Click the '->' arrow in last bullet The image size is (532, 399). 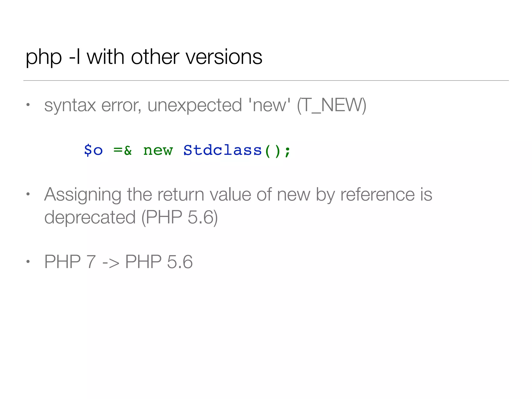click(x=111, y=262)
